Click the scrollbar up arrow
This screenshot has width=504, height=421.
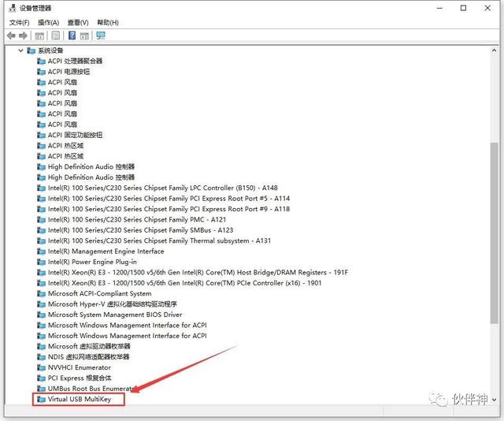point(494,50)
